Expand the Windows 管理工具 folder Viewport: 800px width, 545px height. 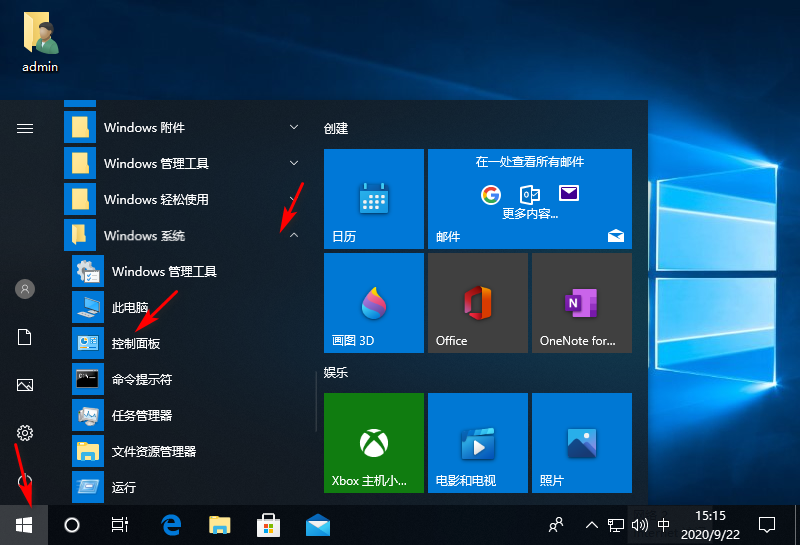click(294, 163)
